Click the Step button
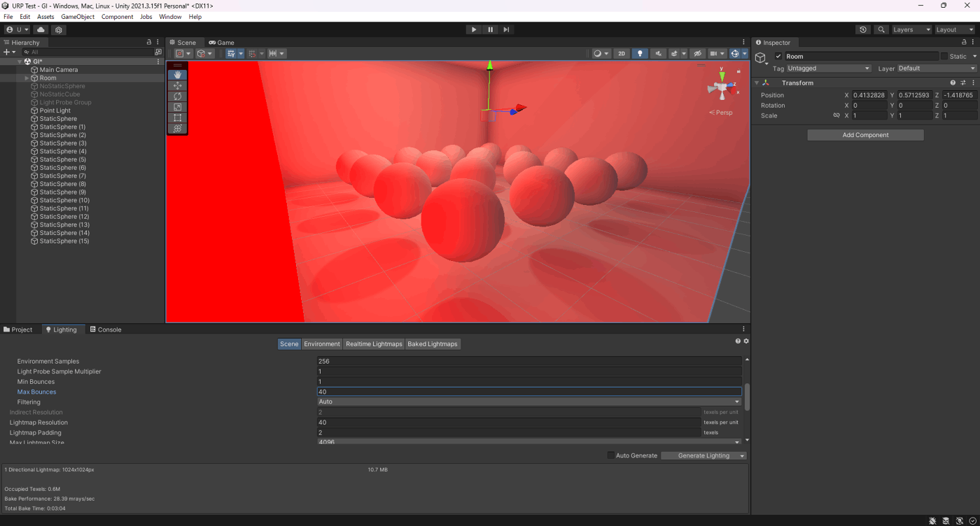Viewport: 980px width, 526px height. tap(506, 29)
